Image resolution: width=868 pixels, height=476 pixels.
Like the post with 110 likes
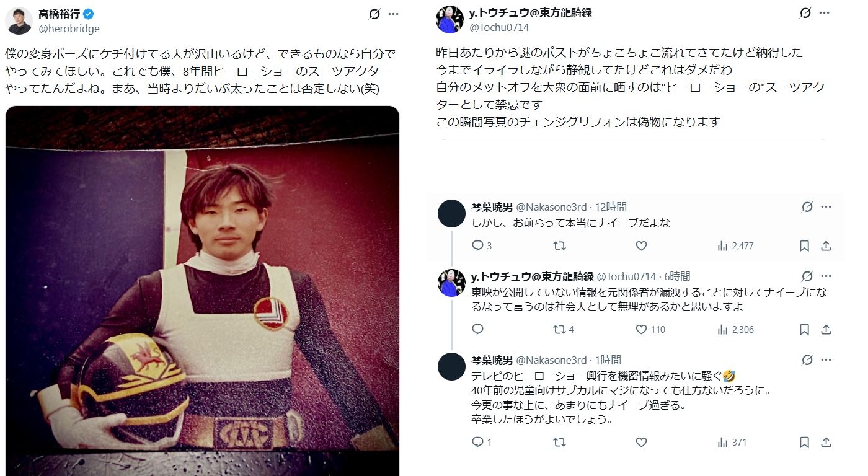[650, 330]
